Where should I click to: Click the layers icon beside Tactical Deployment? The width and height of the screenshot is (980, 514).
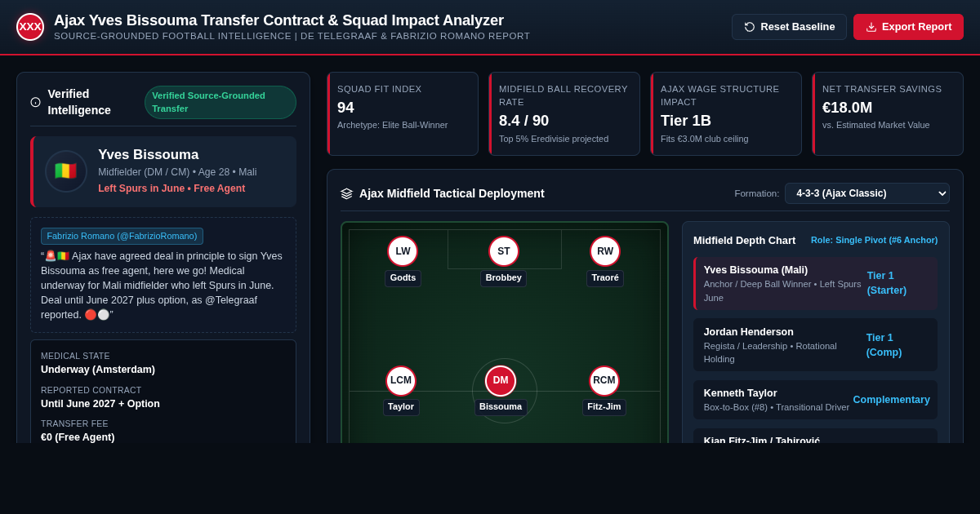(347, 193)
